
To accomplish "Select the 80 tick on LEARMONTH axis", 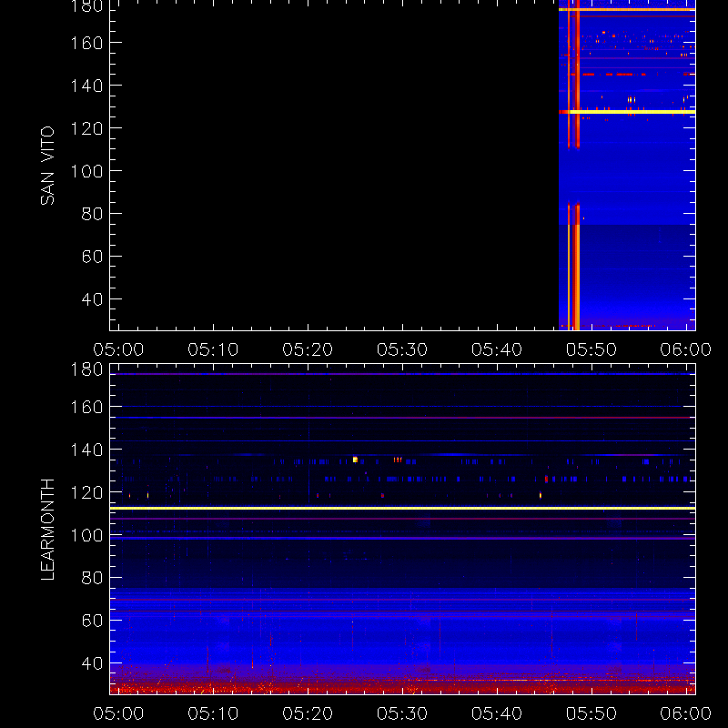I will [92, 578].
